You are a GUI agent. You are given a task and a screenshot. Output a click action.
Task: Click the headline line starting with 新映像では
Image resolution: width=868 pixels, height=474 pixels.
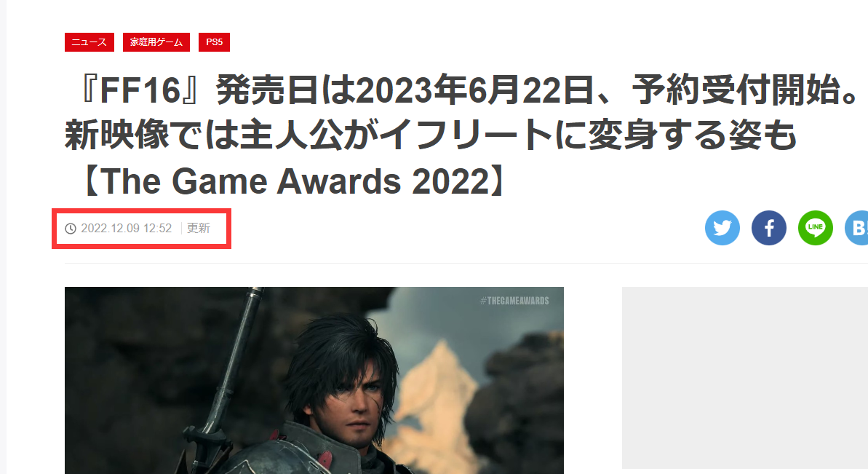(x=431, y=135)
